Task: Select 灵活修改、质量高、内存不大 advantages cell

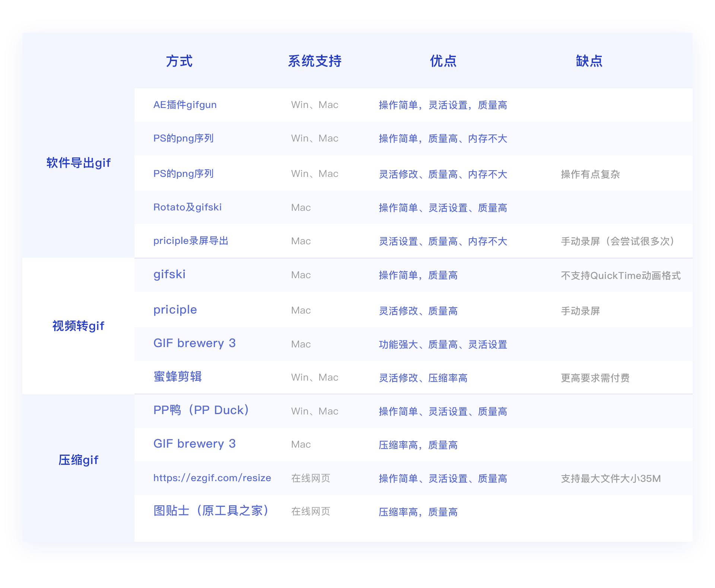Action: (443, 174)
